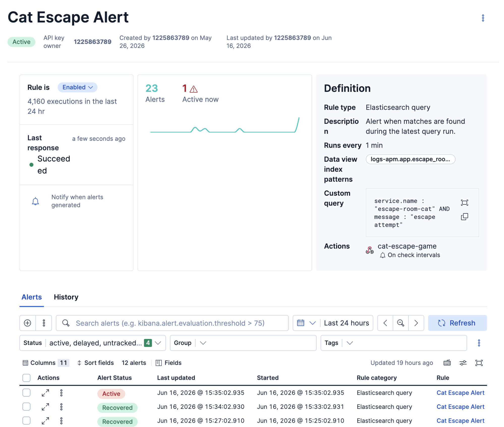Expand details of the Active alert row
This screenshot has width=504, height=427.
(x=45, y=393)
